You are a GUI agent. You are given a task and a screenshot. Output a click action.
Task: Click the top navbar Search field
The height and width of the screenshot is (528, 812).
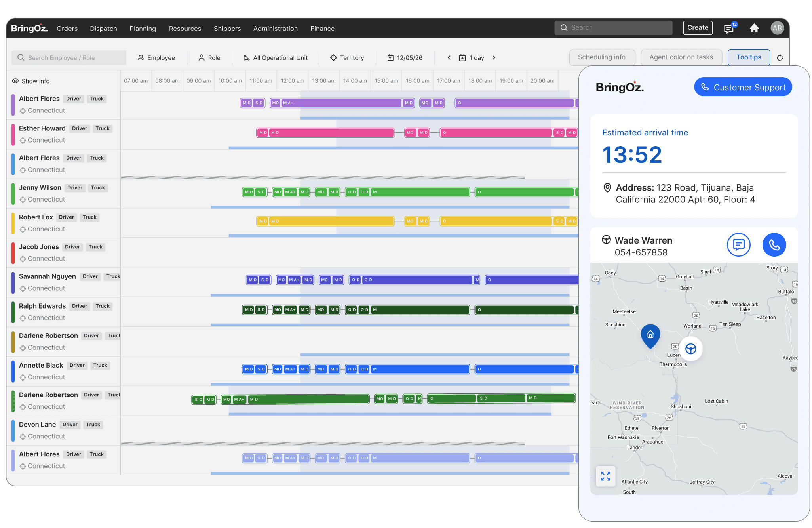(x=613, y=28)
